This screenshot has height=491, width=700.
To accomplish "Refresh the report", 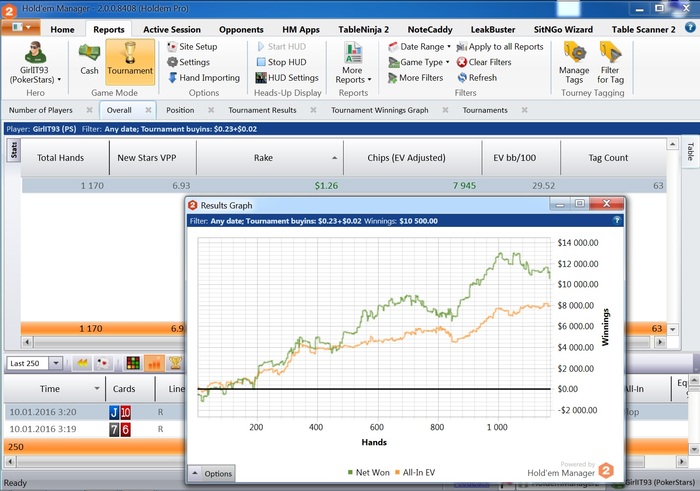I will tap(477, 78).
